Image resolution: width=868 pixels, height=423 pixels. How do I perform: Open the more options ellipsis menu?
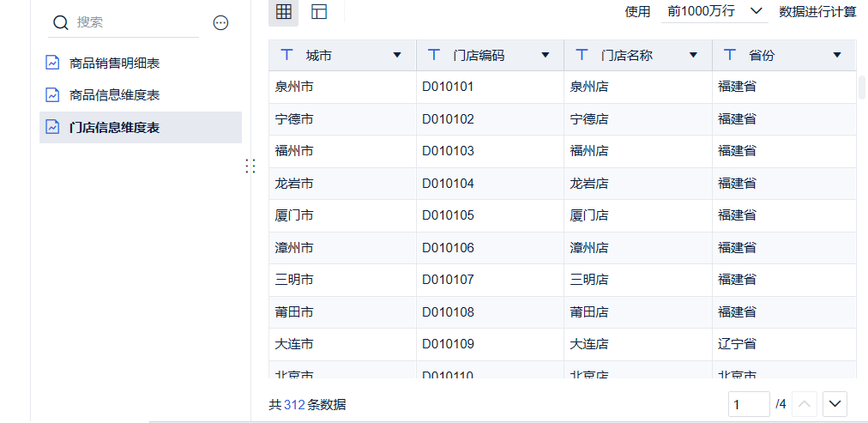[220, 23]
